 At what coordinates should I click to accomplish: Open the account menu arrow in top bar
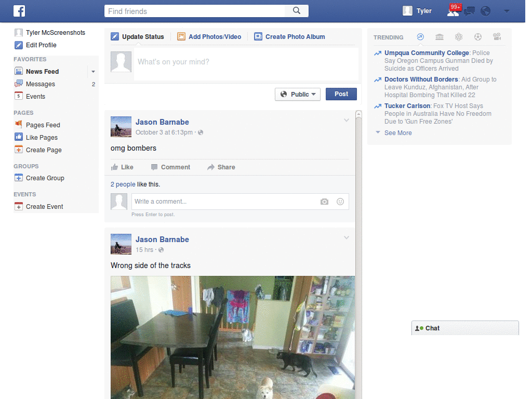point(507,11)
